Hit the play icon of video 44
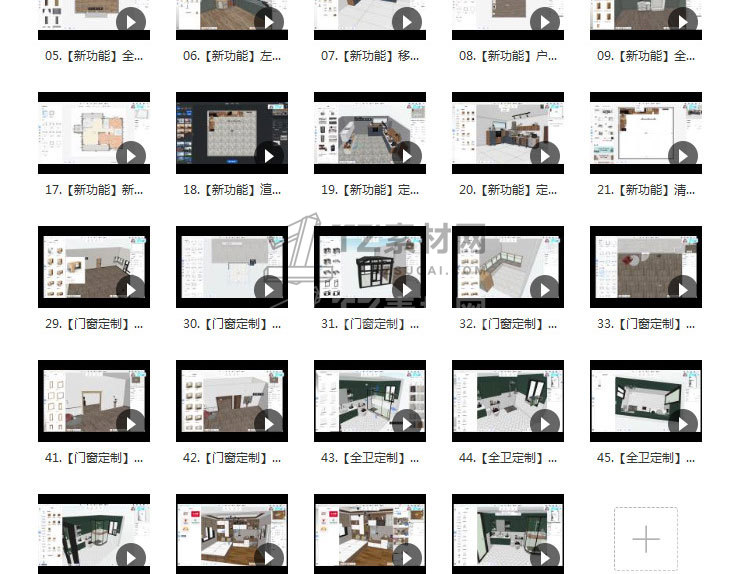 pos(545,423)
